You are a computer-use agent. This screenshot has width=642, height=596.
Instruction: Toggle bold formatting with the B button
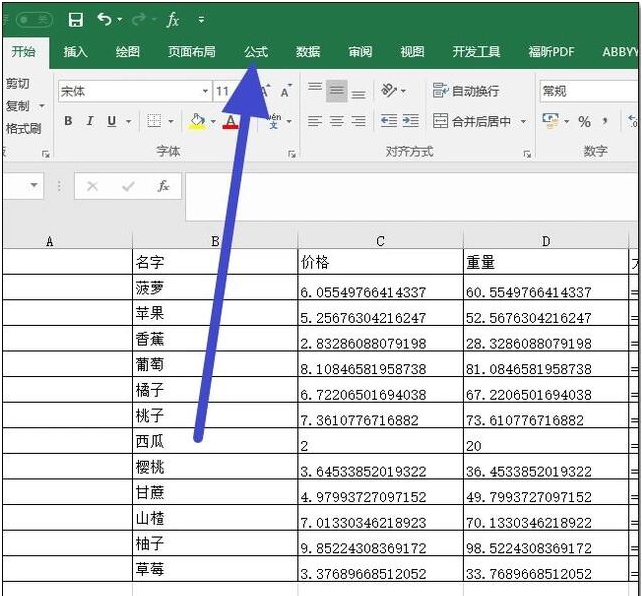[68, 121]
